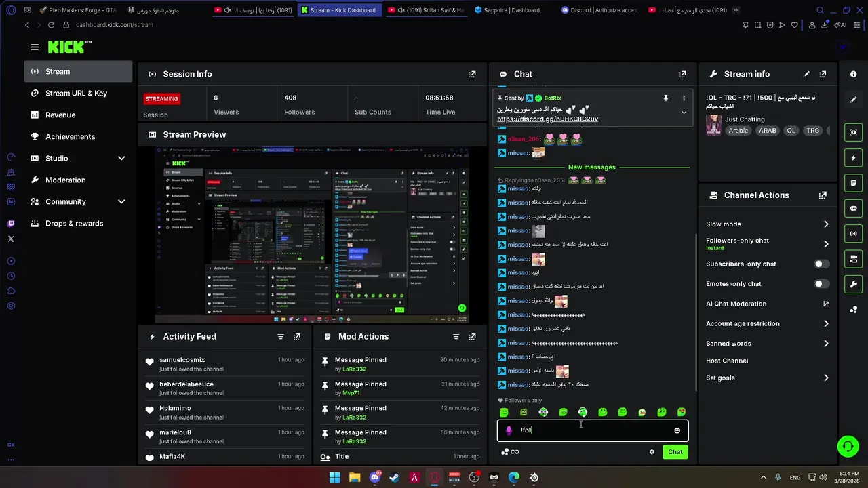Click the Host Channel action
This screenshot has width=868, height=488.
727,361
